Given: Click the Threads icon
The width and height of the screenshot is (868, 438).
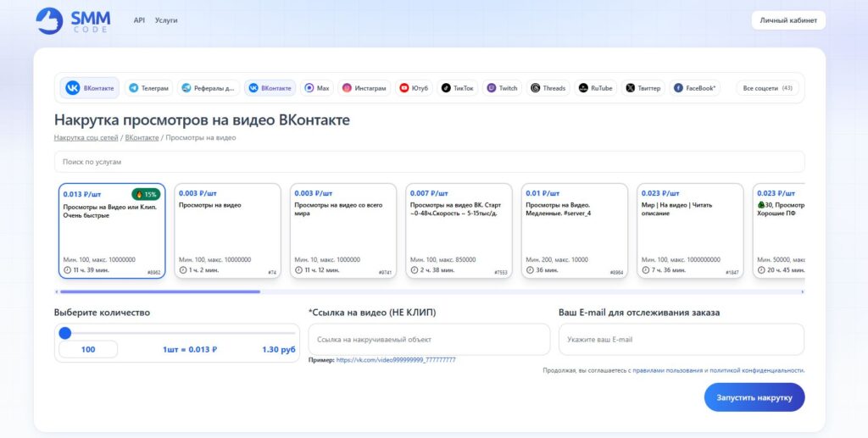Looking at the screenshot, I should 536,88.
